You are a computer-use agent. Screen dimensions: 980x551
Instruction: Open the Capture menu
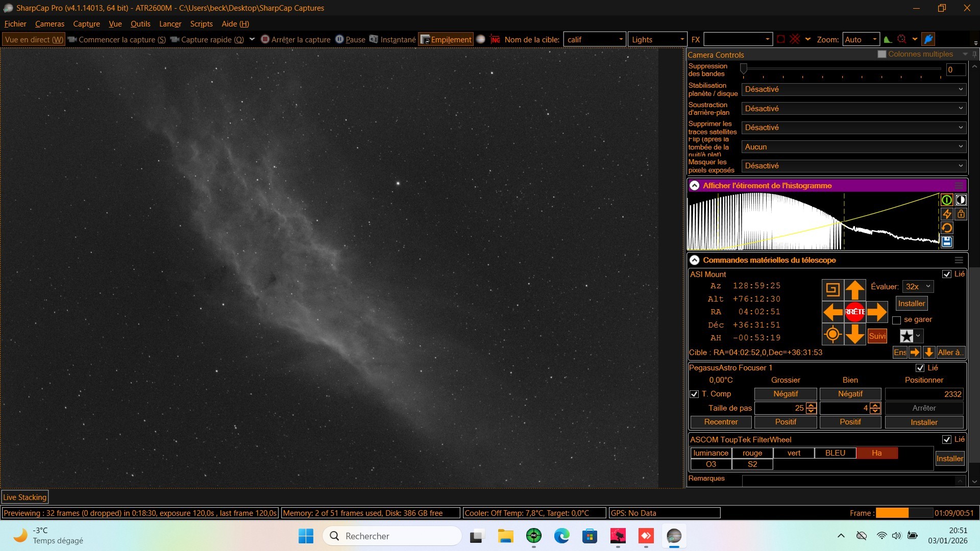[x=86, y=24]
